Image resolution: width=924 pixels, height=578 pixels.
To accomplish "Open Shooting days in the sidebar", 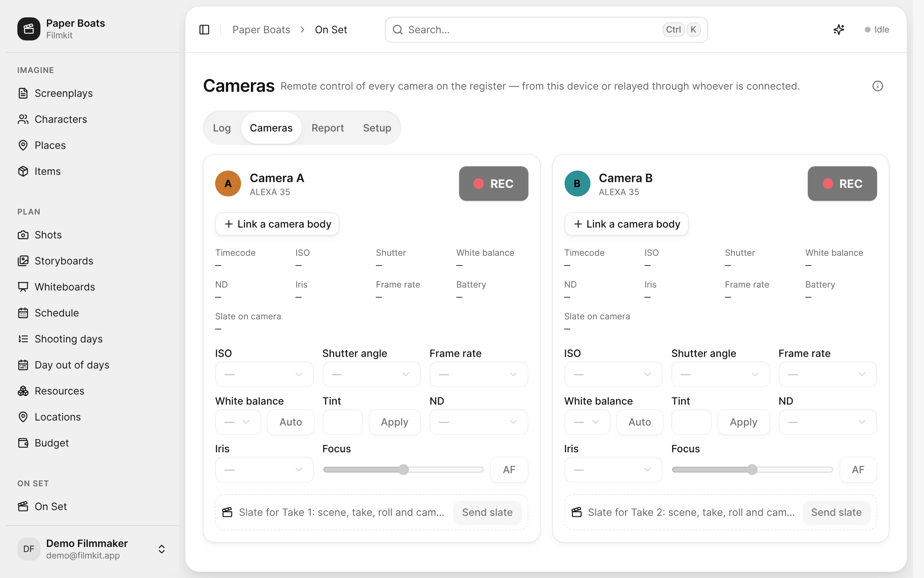I will [x=92, y=339].
